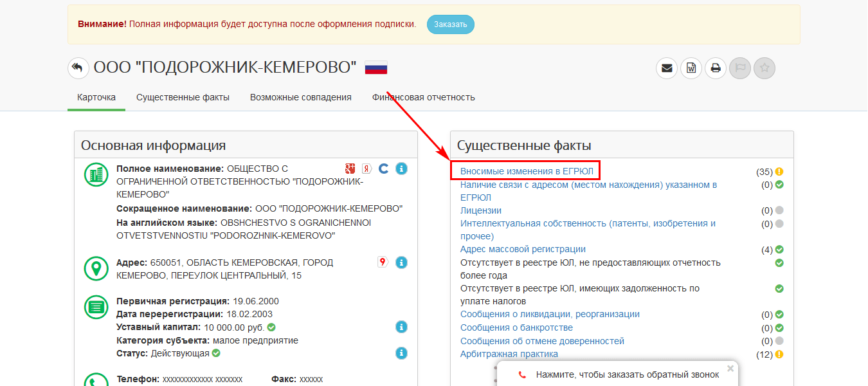The width and height of the screenshot is (868, 386).
Task: Search company name in Google Plus icon
Action: [350, 169]
